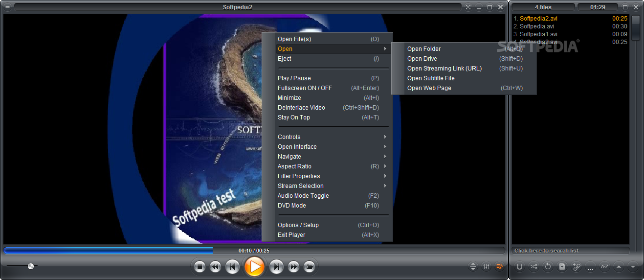This screenshot has height=280, width=644.
Task: Select playlist item '2. Softpedia.avi'
Action: click(x=570, y=26)
